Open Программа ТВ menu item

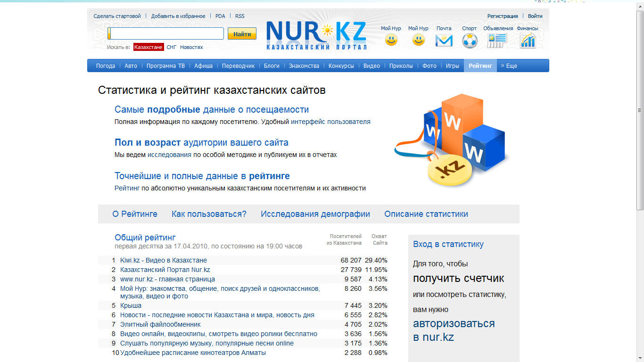coord(165,66)
